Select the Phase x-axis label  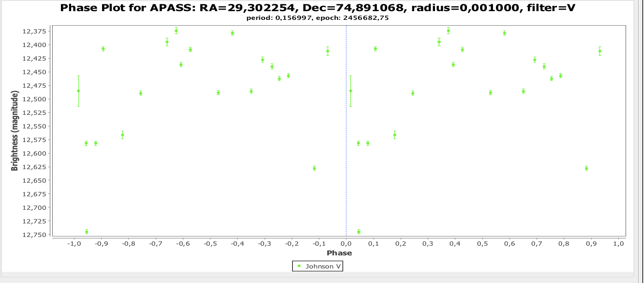point(336,253)
